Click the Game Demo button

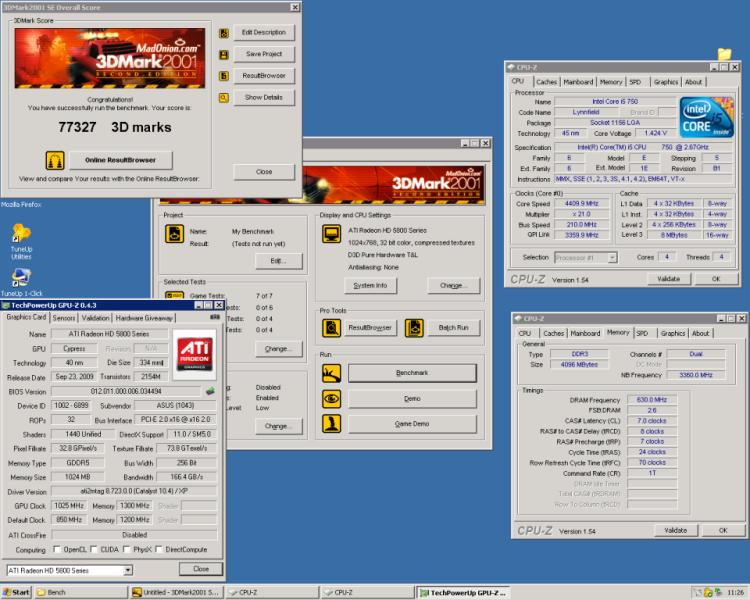point(412,424)
